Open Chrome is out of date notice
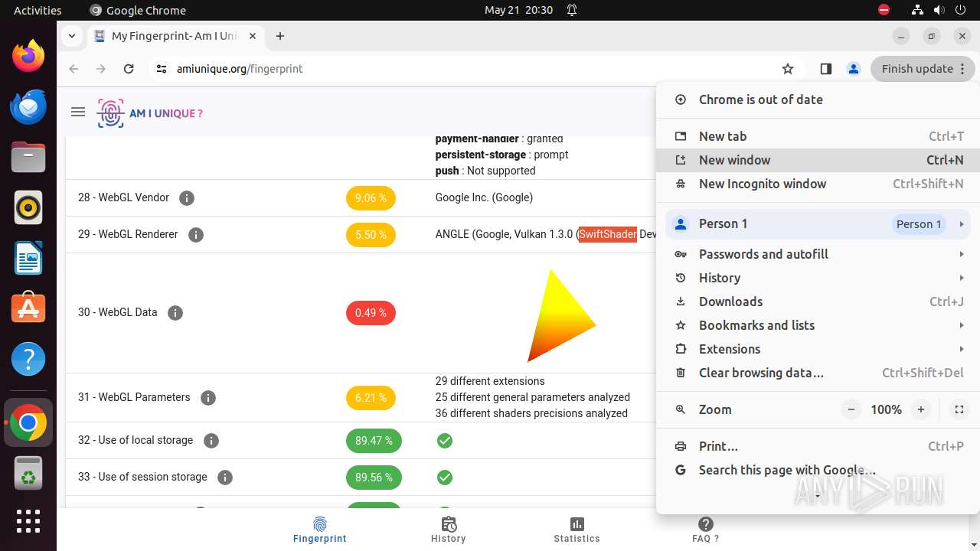The height and width of the screenshot is (551, 980). click(817, 99)
